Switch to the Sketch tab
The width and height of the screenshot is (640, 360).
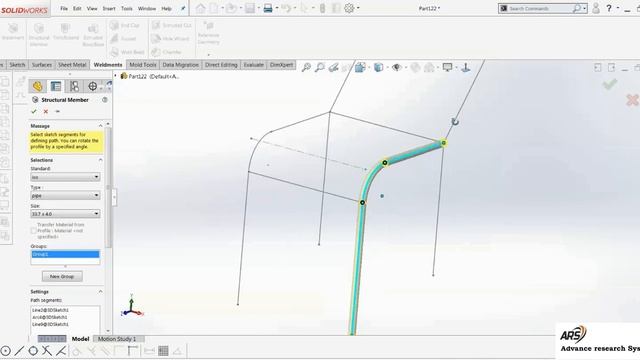[17, 65]
